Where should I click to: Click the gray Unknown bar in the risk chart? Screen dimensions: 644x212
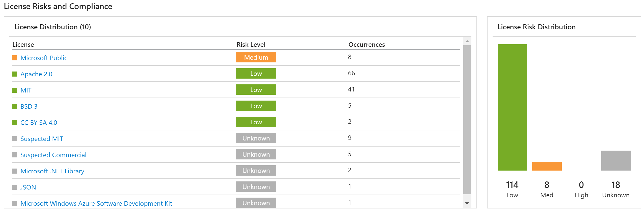coord(616,160)
